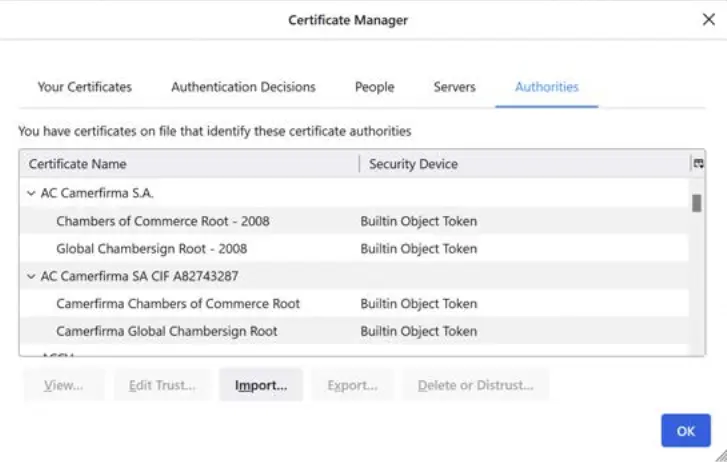Click the View... button

pyautogui.click(x=63, y=385)
